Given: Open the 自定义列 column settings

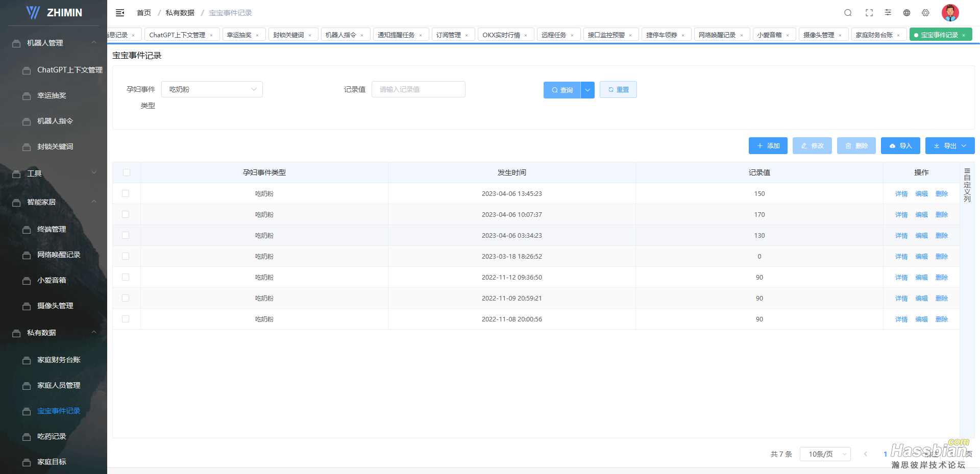Looking at the screenshot, I should click(x=967, y=185).
